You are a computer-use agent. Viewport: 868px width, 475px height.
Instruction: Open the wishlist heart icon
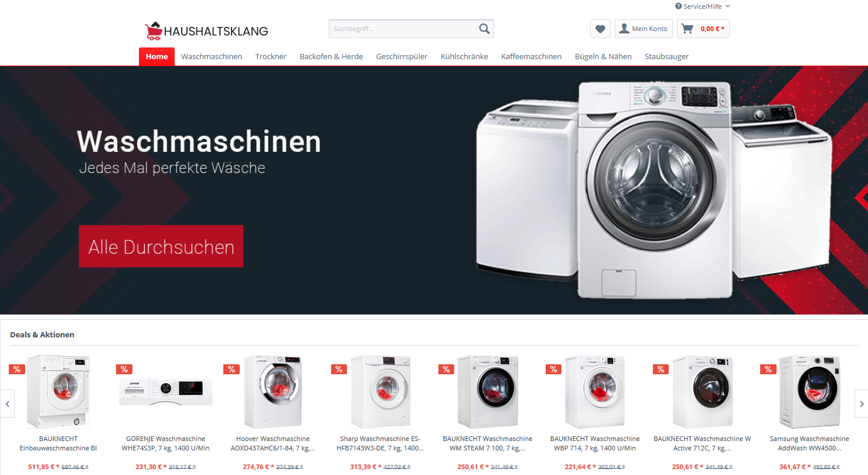600,29
